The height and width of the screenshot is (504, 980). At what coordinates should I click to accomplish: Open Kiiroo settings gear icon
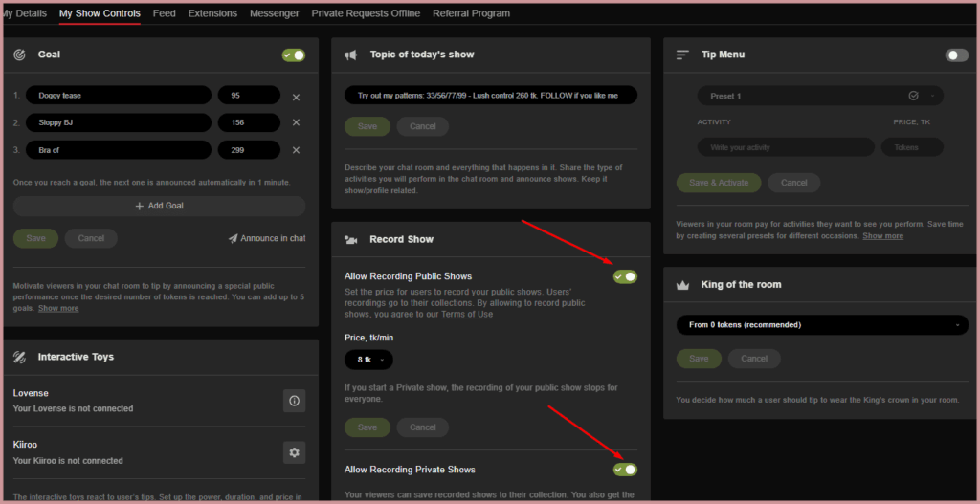294,452
